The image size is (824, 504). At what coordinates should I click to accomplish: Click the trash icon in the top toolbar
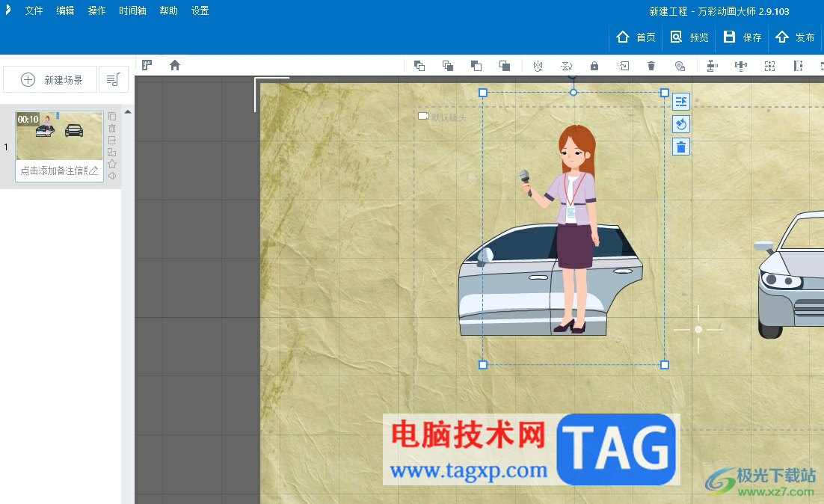tap(651, 66)
